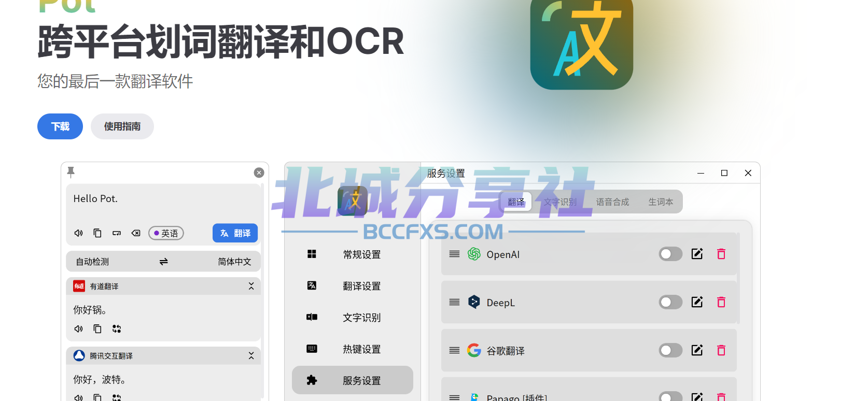Clear the source text with the backspace icon
The image size is (868, 401).
click(136, 233)
